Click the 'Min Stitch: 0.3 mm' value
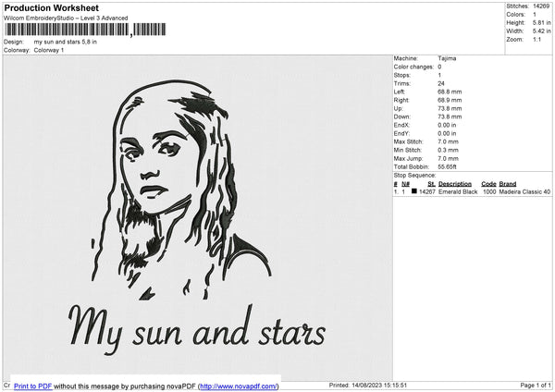 [x=448, y=150]
